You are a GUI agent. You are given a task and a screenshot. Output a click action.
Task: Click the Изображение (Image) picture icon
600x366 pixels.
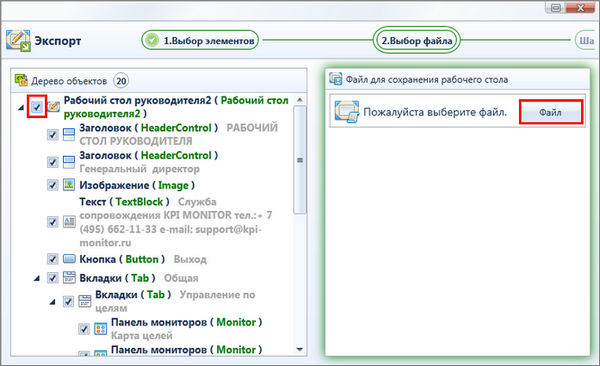[x=69, y=185]
